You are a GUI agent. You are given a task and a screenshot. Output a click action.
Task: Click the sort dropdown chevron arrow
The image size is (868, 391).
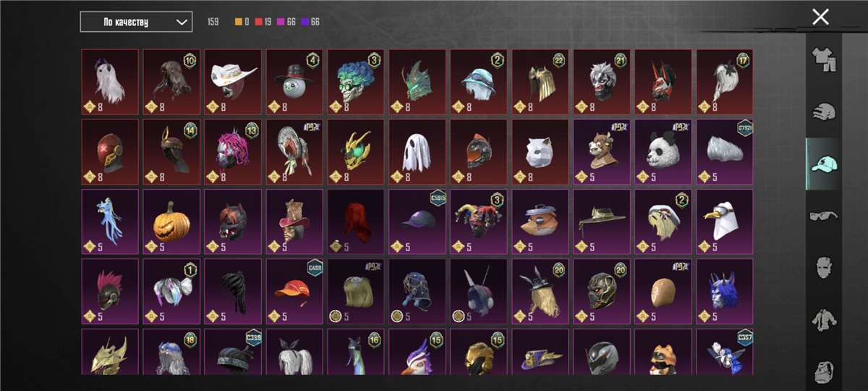coord(181,22)
